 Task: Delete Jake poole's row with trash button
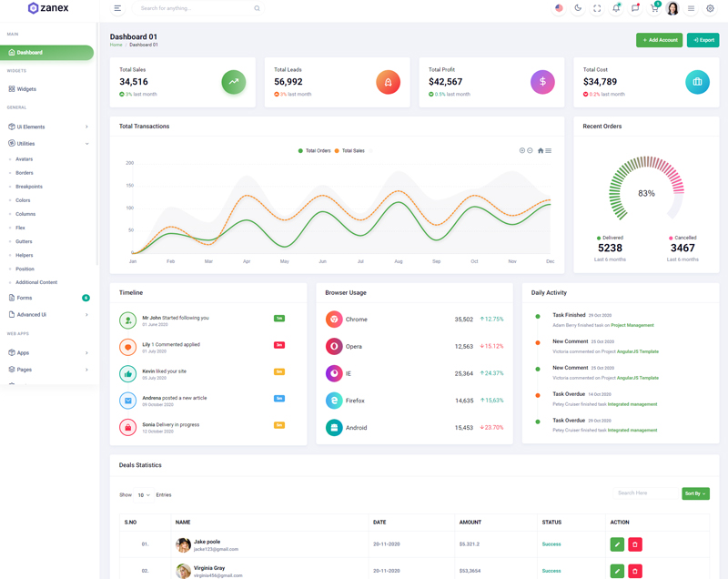point(635,544)
